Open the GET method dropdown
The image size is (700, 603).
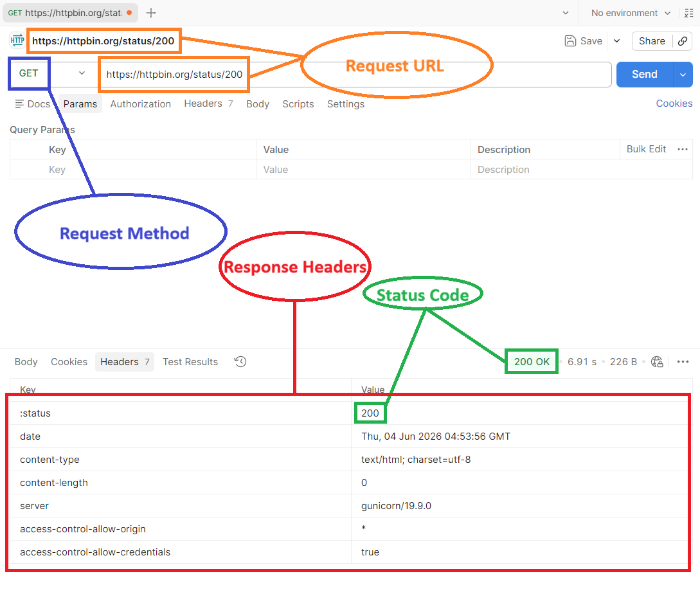coord(52,73)
